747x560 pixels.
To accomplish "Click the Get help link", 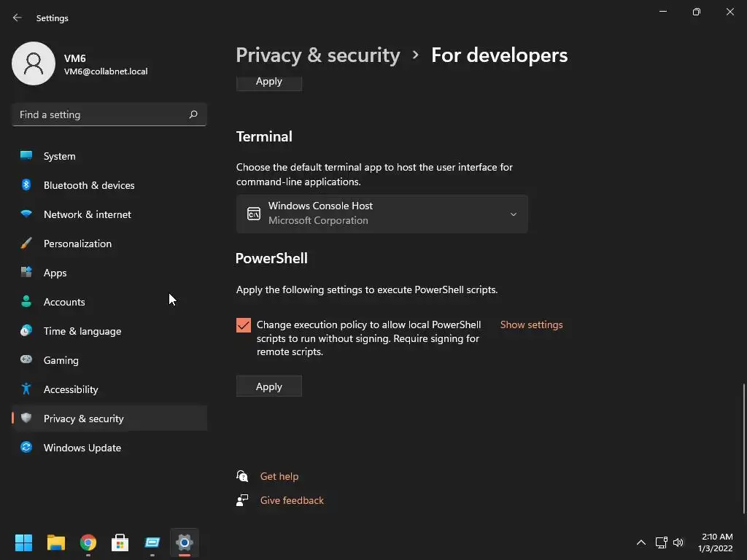I will (x=279, y=476).
